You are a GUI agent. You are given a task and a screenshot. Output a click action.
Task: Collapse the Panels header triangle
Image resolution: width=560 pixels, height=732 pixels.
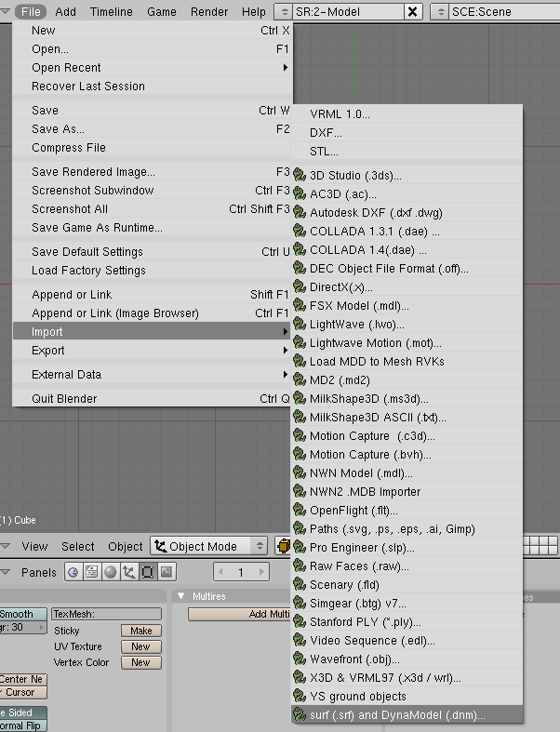point(6,572)
